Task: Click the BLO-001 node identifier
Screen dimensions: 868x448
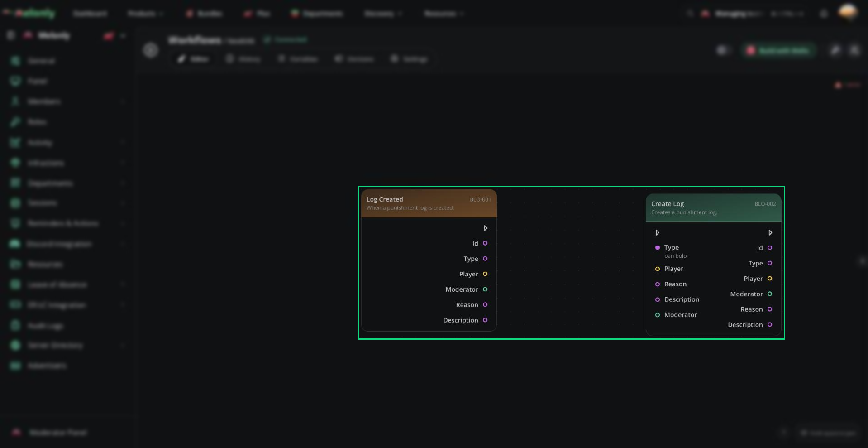Action: 480,199
